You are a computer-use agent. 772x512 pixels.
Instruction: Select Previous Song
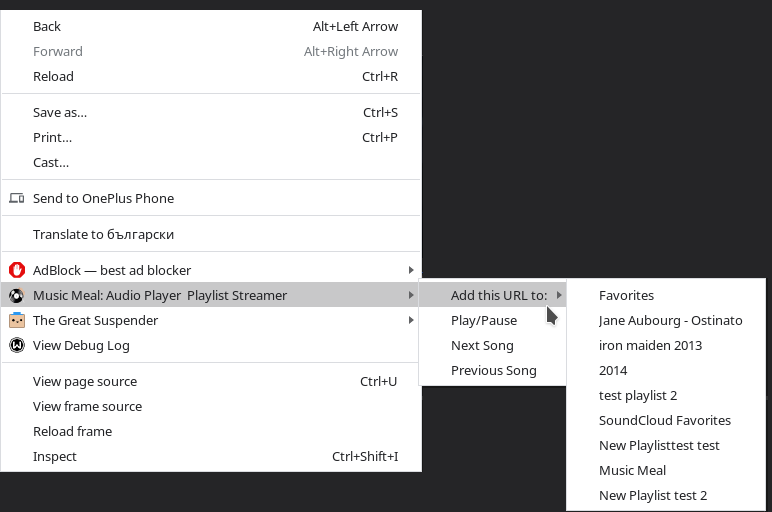tap(493, 370)
